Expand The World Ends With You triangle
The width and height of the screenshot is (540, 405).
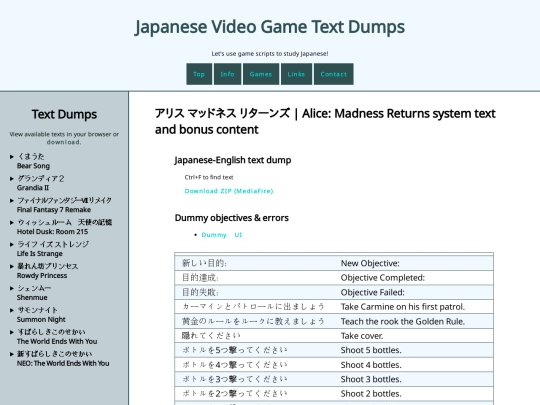tap(12, 332)
